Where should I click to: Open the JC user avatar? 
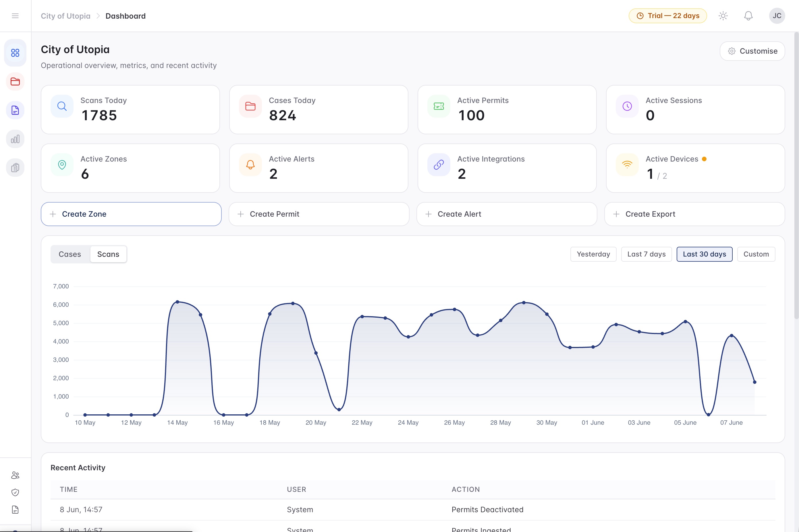coord(777,15)
